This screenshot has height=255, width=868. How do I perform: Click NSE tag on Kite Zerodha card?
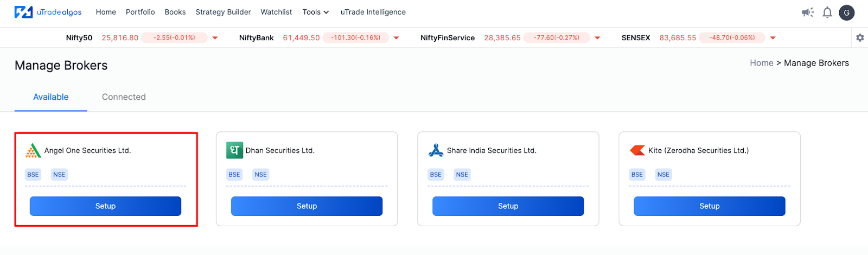point(663,175)
